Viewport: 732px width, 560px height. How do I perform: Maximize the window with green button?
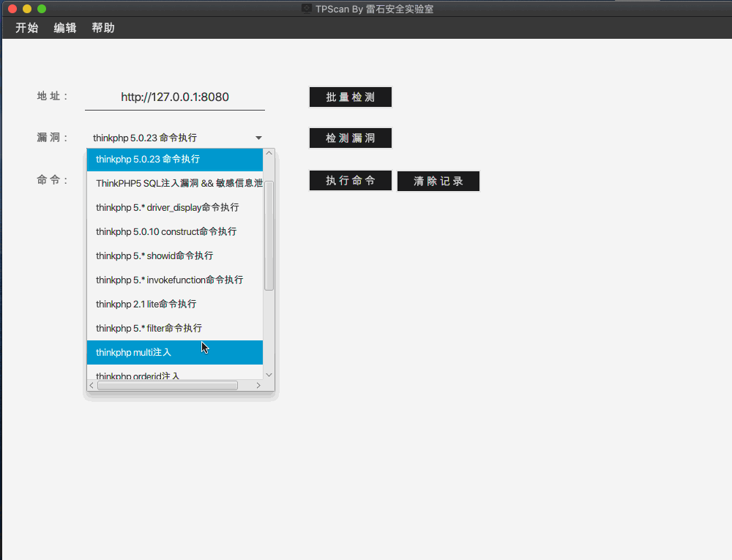[x=42, y=8]
